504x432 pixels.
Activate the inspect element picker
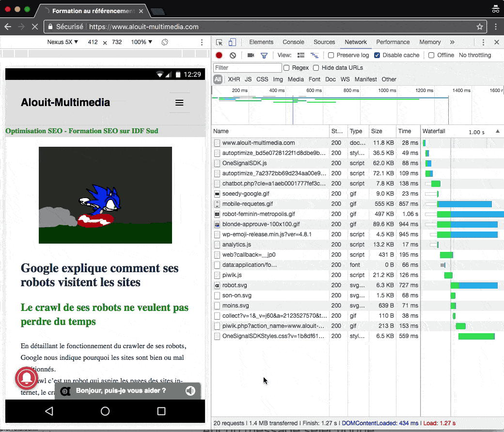pos(220,42)
